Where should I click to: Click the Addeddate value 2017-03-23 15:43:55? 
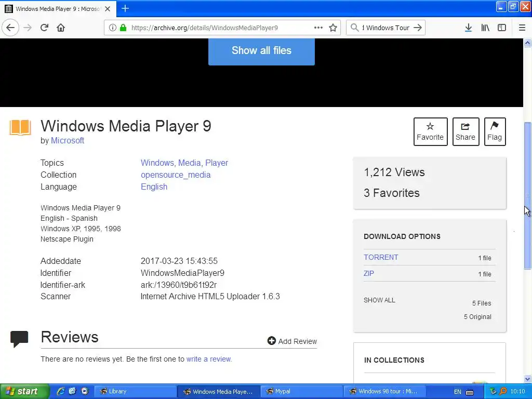[179, 261]
